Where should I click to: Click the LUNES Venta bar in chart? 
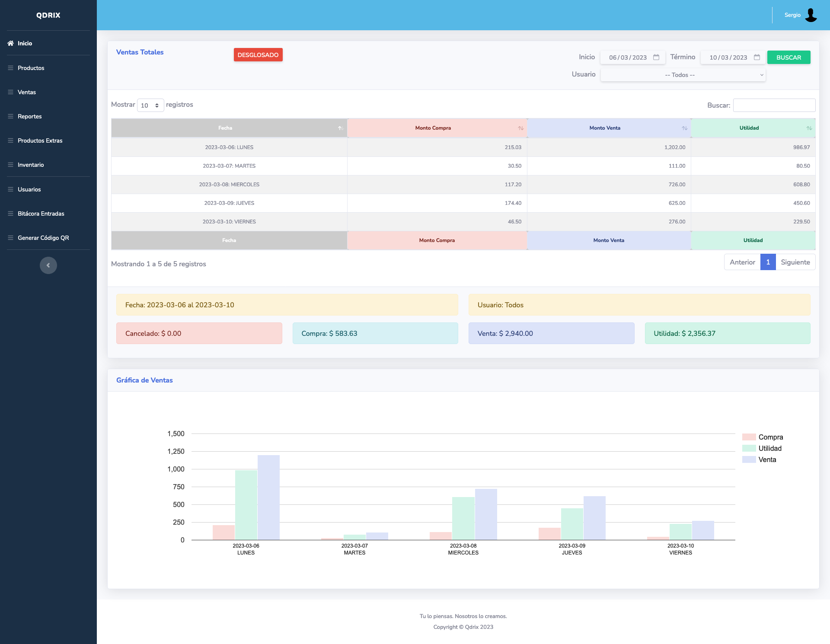pyautogui.click(x=268, y=497)
